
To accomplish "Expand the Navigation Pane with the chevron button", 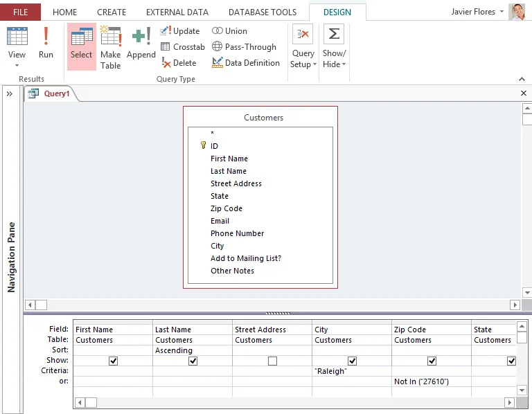I will [10, 93].
